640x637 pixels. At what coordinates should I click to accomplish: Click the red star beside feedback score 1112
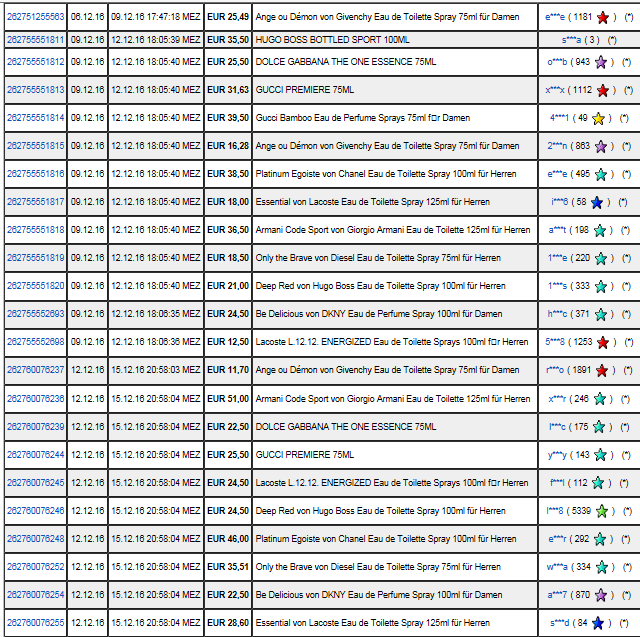tap(603, 91)
